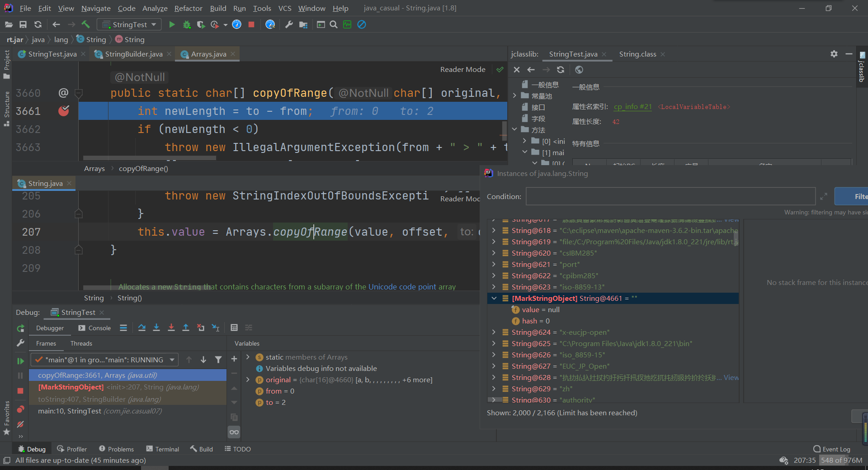The height and width of the screenshot is (470, 868).
Task: Toggle Reader Mode in Arrays.java editor
Action: (x=462, y=69)
